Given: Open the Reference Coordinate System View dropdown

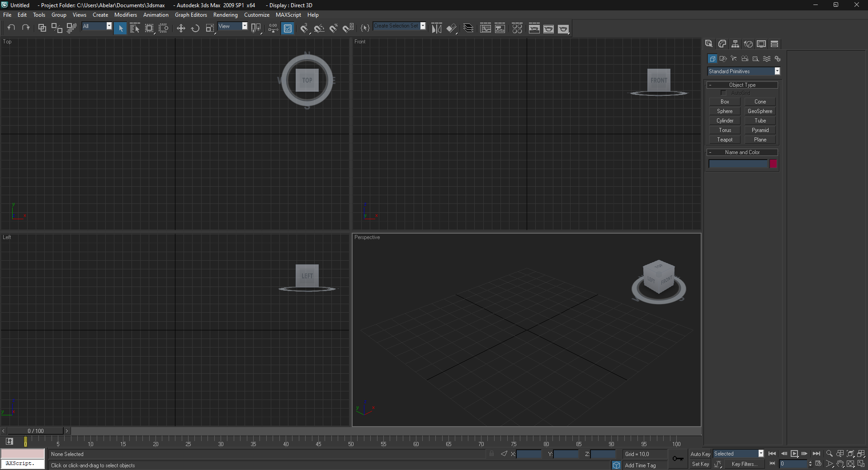Looking at the screenshot, I should [244, 26].
